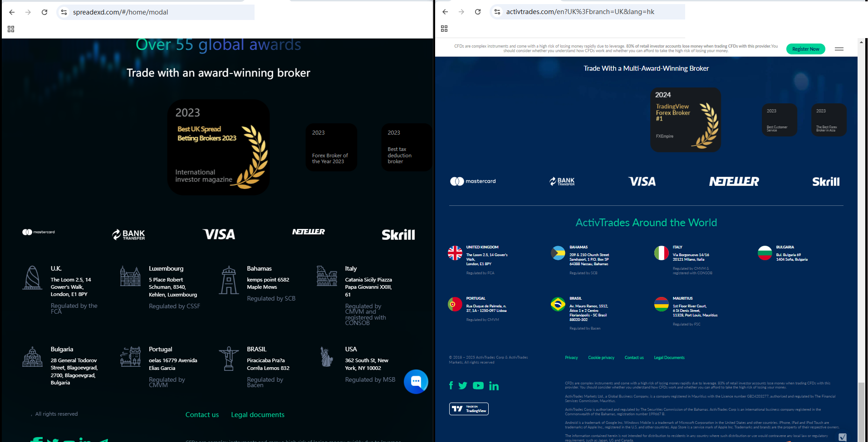Screen dimensions: 868x442
Task: Click the Portugal tower icon
Action: (131, 357)
